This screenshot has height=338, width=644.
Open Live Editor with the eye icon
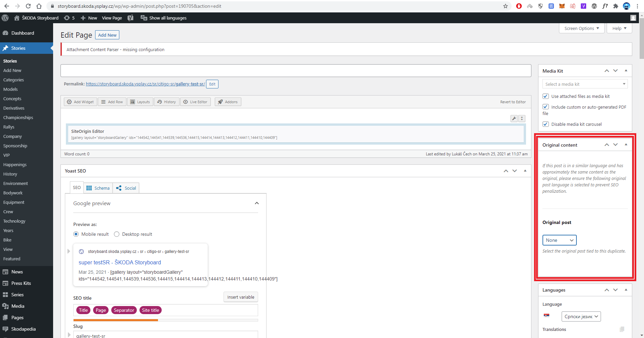195,102
